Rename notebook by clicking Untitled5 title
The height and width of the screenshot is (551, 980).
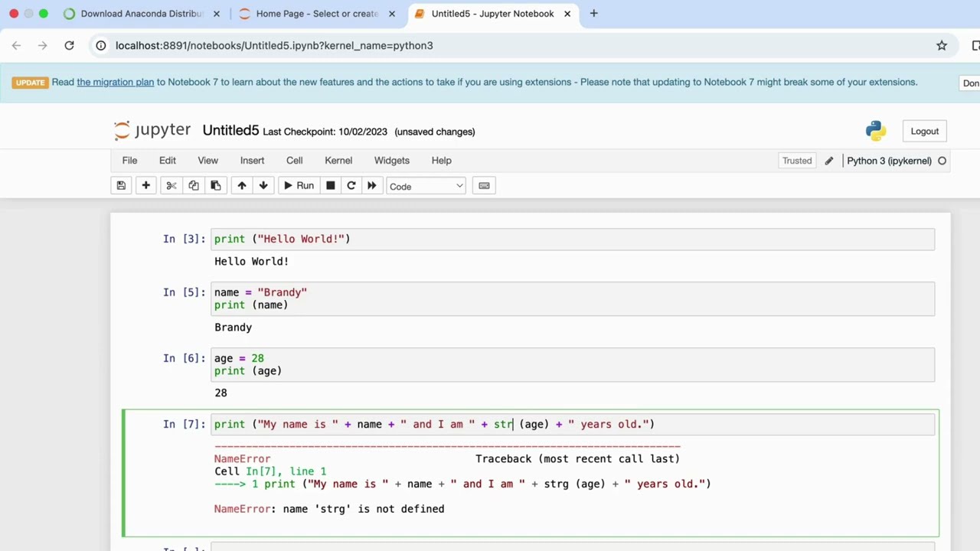tap(230, 131)
